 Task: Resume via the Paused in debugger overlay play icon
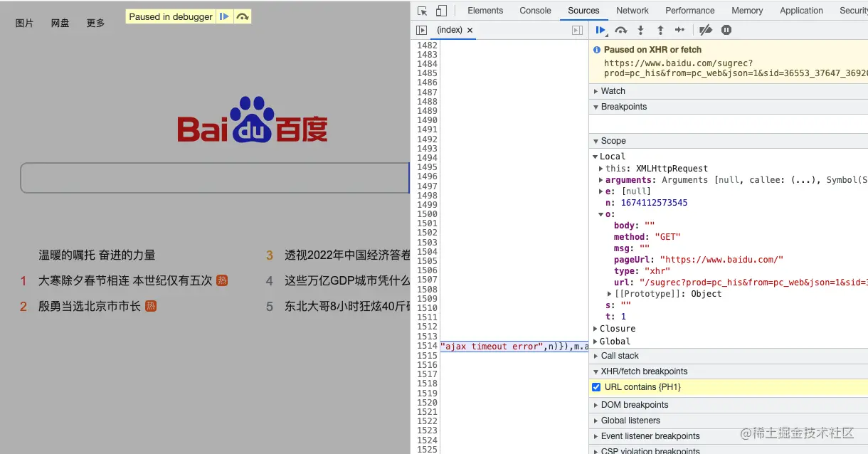coord(224,16)
